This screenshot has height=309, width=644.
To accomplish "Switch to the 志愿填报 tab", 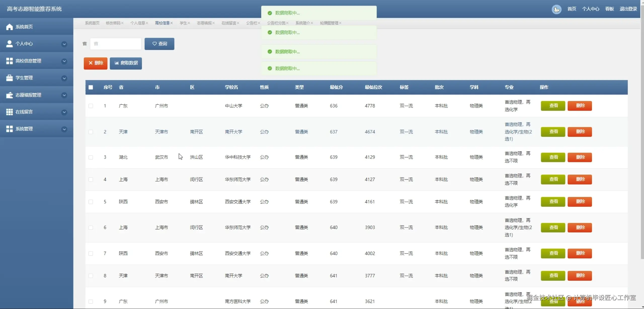I will pos(204,23).
